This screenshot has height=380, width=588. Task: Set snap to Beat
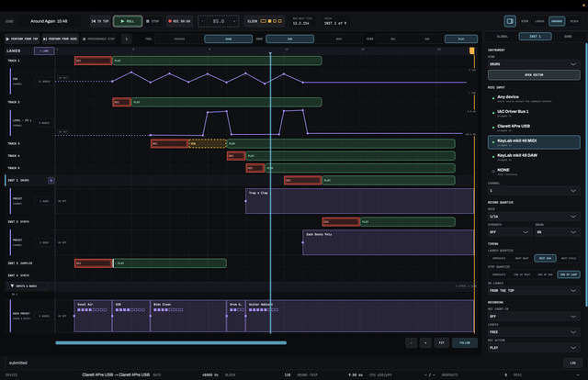click(339, 39)
